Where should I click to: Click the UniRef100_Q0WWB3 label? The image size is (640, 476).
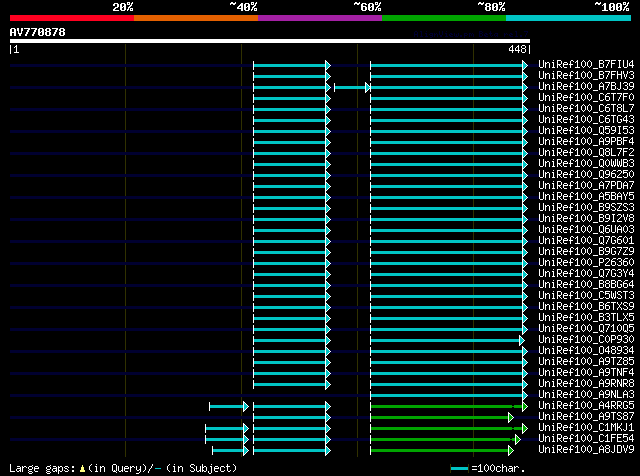pyautogui.click(x=586, y=164)
